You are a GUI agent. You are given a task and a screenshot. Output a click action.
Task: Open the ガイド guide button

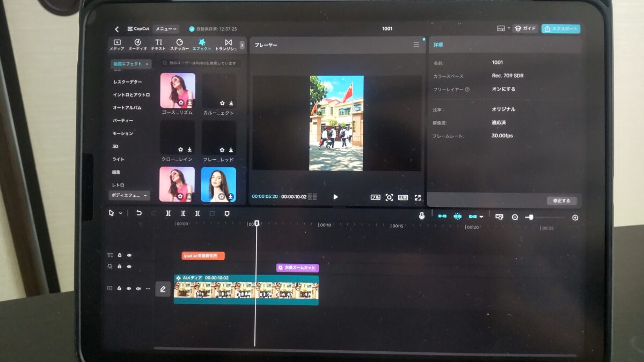(x=525, y=29)
